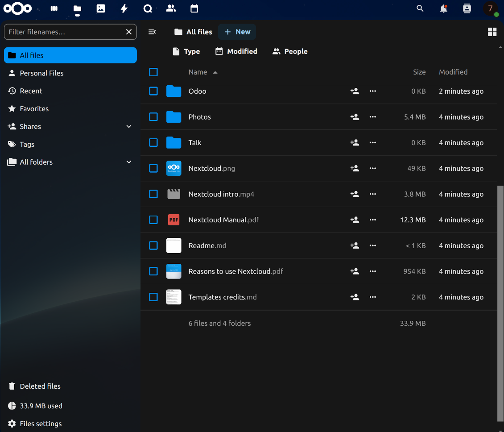
Task: Click All files breadcrumb
Action: (x=193, y=32)
